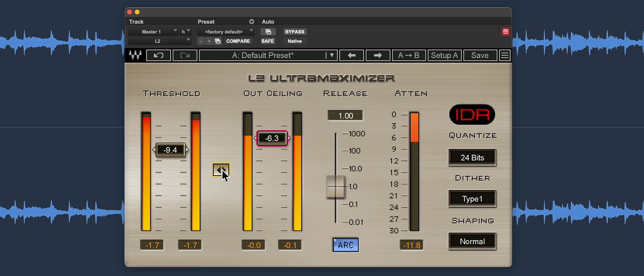This screenshot has width=644, height=276.
Task: Enable BYPASS on the plugin
Action: (294, 32)
